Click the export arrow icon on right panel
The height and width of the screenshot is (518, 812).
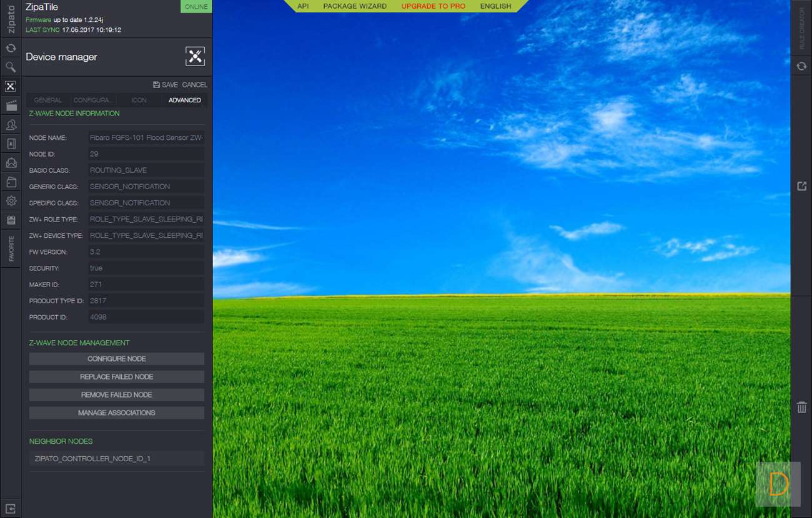(x=801, y=186)
